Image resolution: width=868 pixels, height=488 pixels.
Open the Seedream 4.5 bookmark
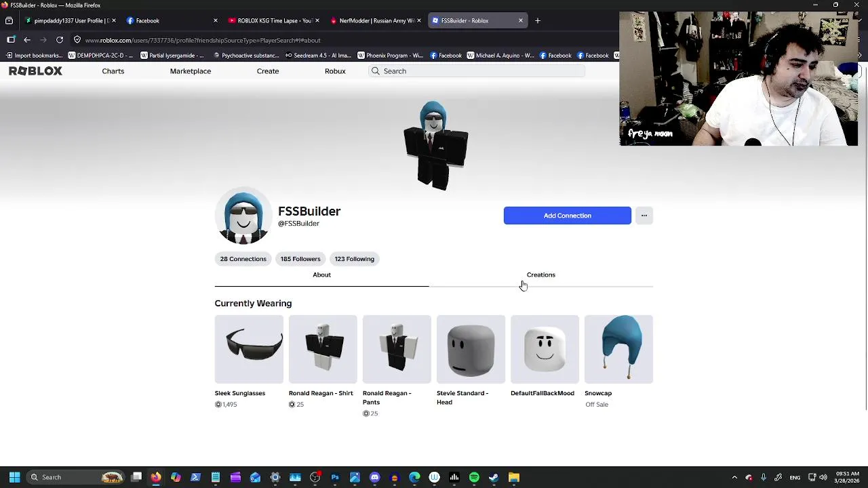318,56
